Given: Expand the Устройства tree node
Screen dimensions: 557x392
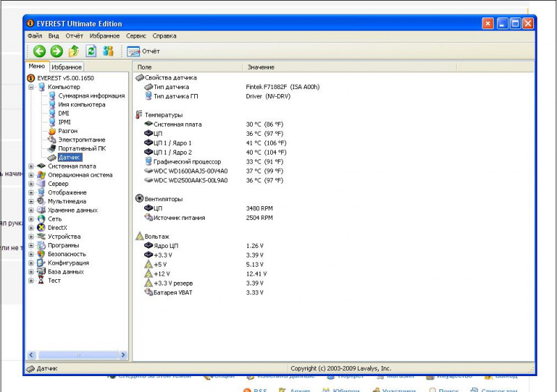Looking at the screenshot, I should pos(31,237).
